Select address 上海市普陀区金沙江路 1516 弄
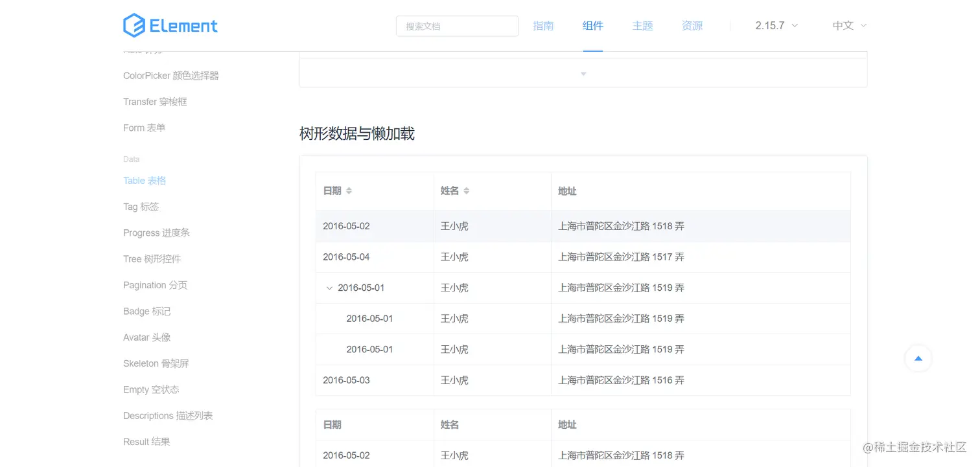Screen dimensions: 980x467 pyautogui.click(x=621, y=380)
